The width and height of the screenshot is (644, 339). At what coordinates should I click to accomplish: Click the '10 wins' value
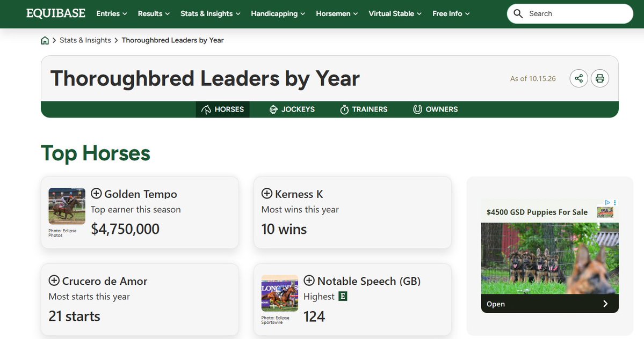coord(284,229)
